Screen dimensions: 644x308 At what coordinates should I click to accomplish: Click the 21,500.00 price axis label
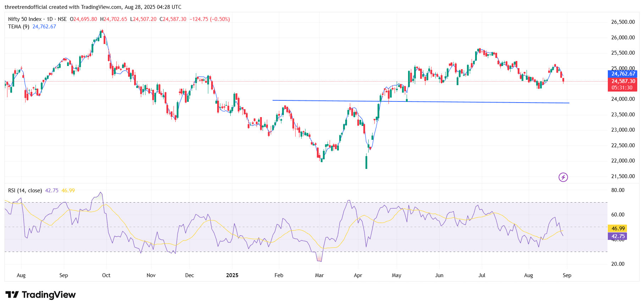pyautogui.click(x=623, y=176)
